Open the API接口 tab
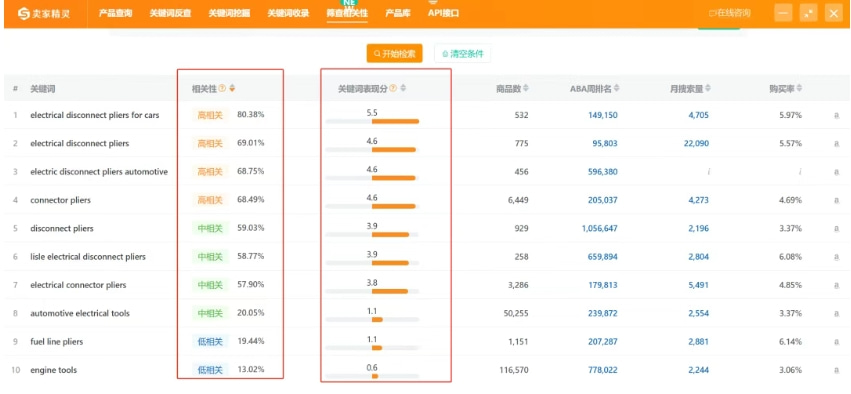This screenshot has height=394, width=851. 443,13
